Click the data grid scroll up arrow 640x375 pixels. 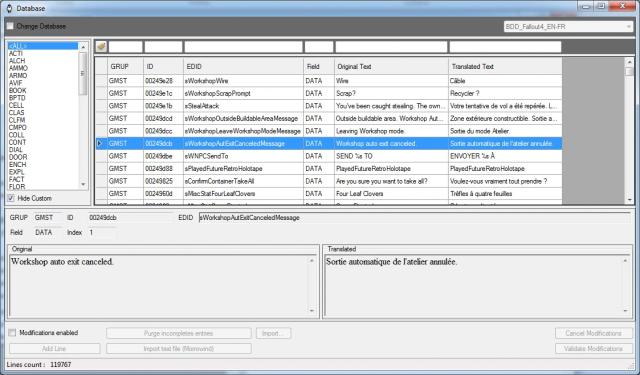pos(629,62)
